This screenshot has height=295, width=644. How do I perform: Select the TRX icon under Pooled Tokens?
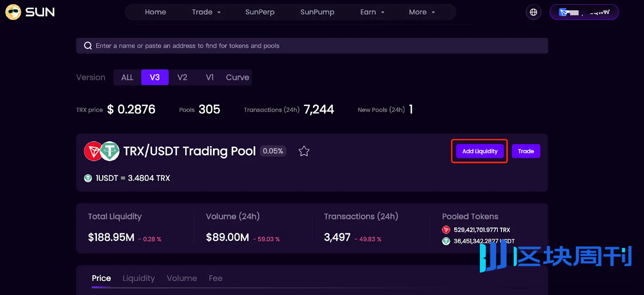click(x=446, y=230)
